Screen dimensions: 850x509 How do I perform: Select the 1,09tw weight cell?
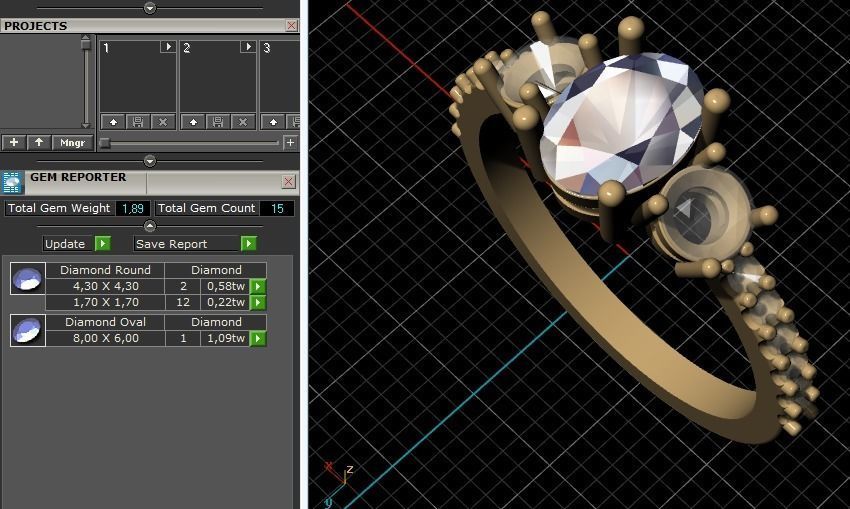click(226, 338)
